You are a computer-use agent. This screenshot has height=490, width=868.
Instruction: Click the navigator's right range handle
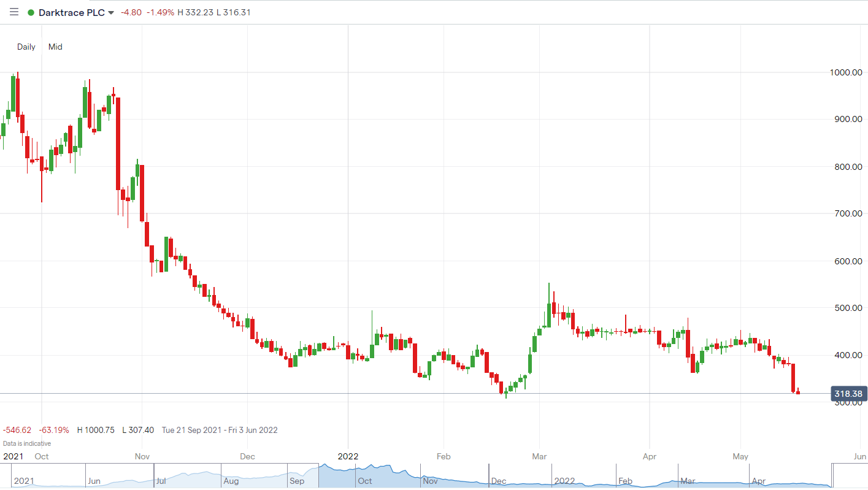click(832, 476)
